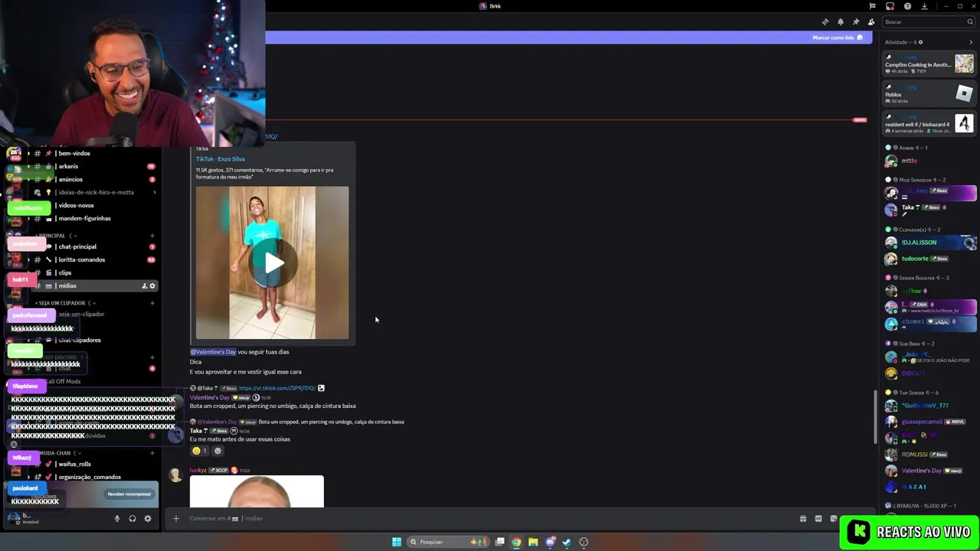Play the TikTok video embed

[273, 262]
